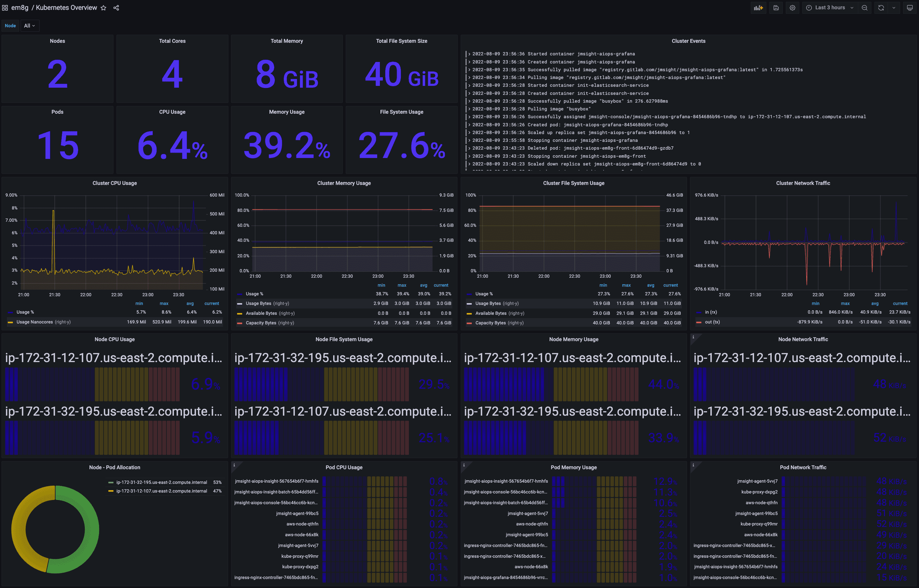Open Cluster CPU Usage panel title menu
The height and width of the screenshot is (588, 919).
point(115,183)
